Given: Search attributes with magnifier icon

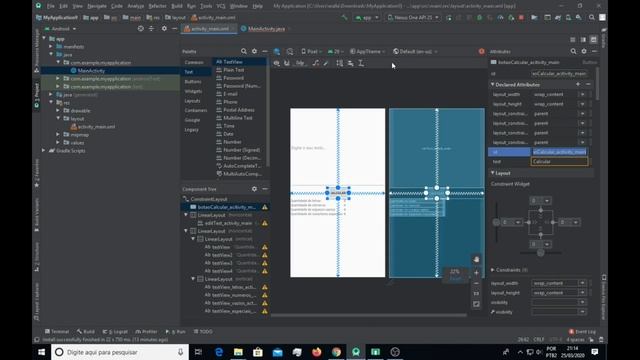Looking at the screenshot, I should (573, 51).
